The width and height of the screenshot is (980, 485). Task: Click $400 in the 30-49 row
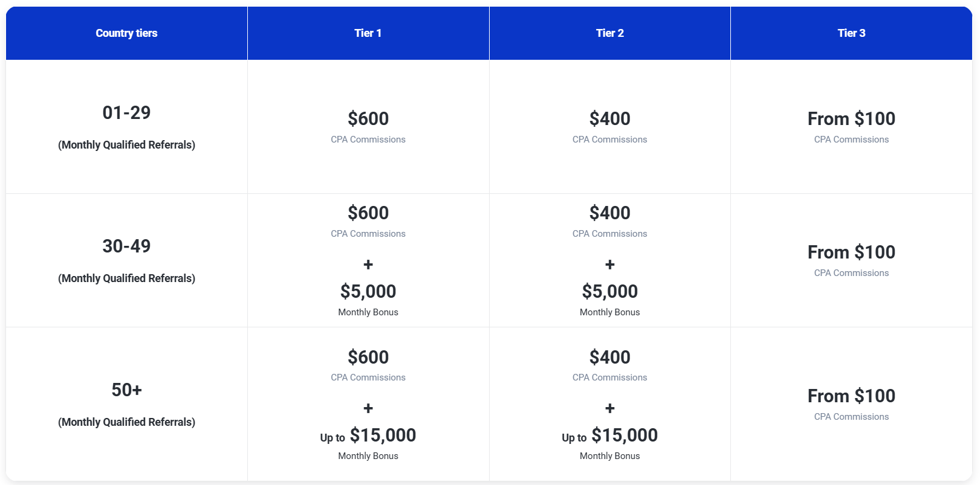click(x=609, y=213)
